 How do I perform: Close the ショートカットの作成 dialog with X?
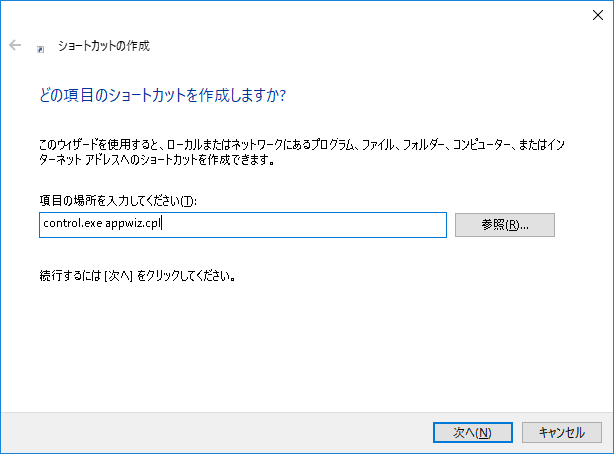(x=598, y=15)
